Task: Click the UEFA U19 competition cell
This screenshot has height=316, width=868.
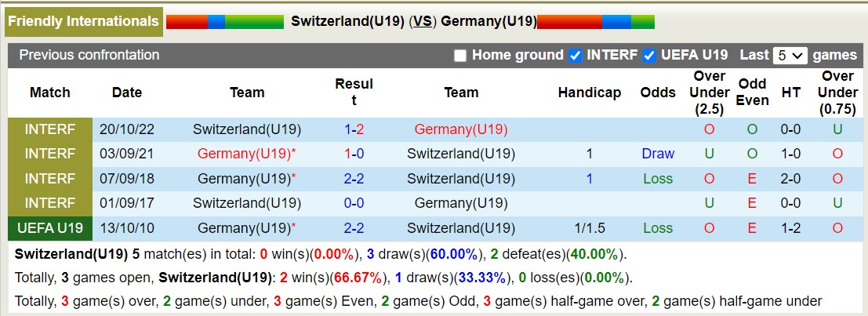Action: pos(50,228)
